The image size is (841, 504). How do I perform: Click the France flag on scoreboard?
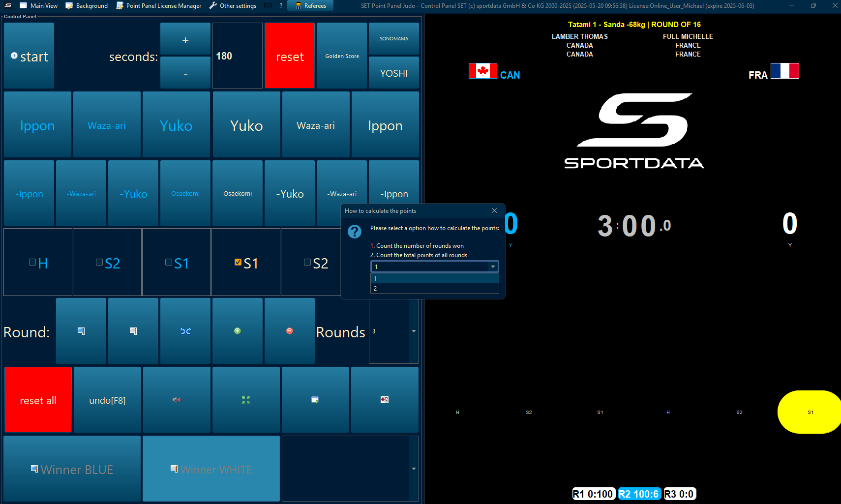pos(784,71)
